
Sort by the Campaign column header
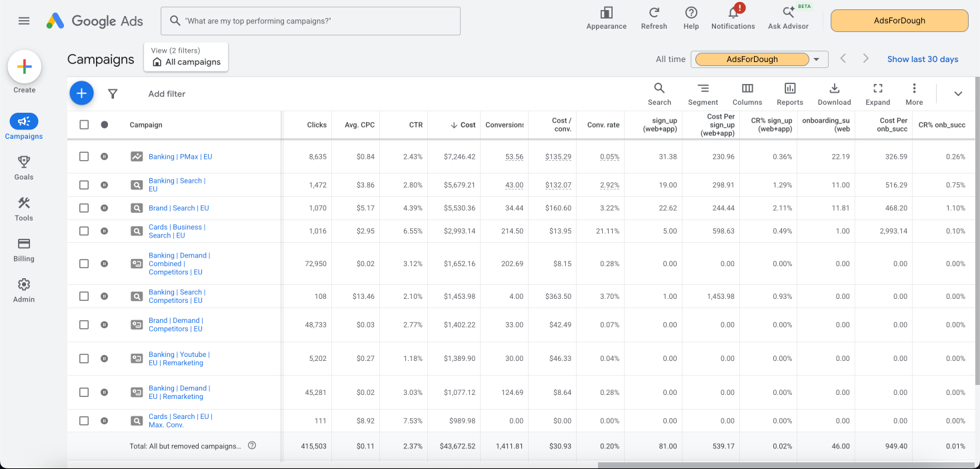point(146,125)
